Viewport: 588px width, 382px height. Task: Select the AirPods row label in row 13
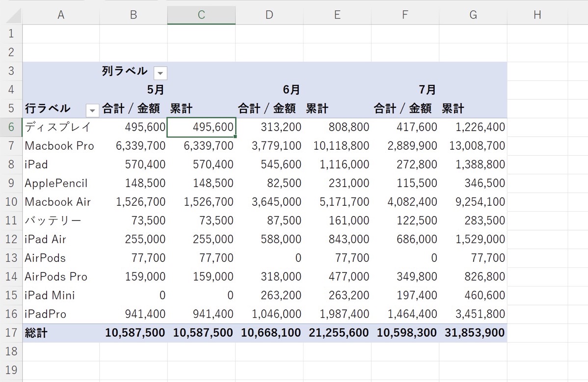[61, 258]
